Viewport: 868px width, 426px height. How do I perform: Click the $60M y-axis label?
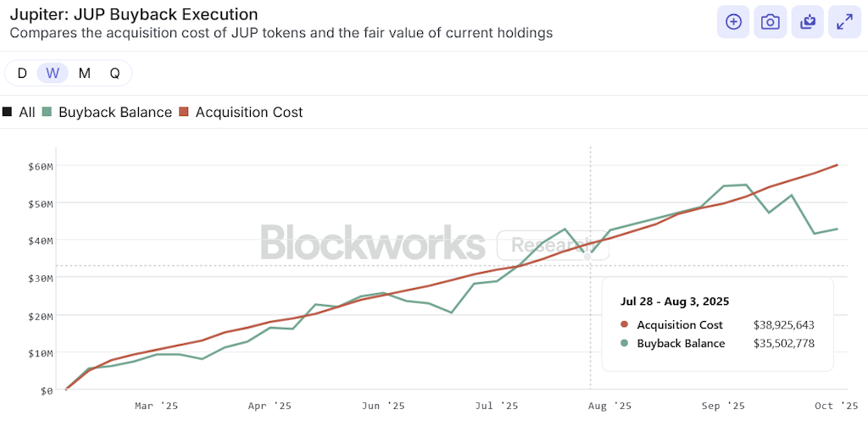(x=40, y=166)
